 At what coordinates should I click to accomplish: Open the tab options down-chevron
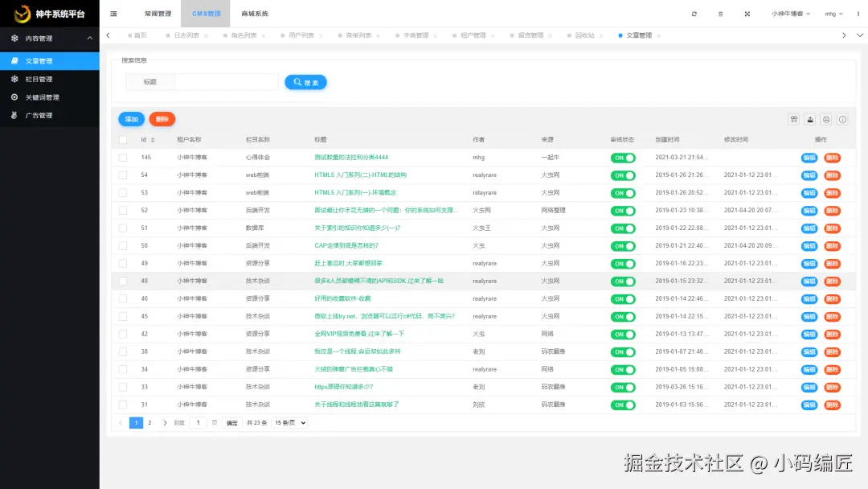click(860, 35)
